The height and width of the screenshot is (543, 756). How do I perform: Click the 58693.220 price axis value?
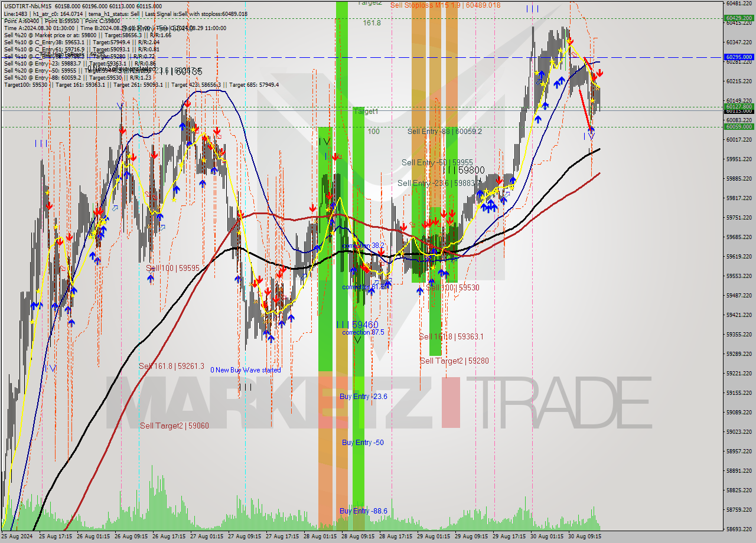click(739, 529)
